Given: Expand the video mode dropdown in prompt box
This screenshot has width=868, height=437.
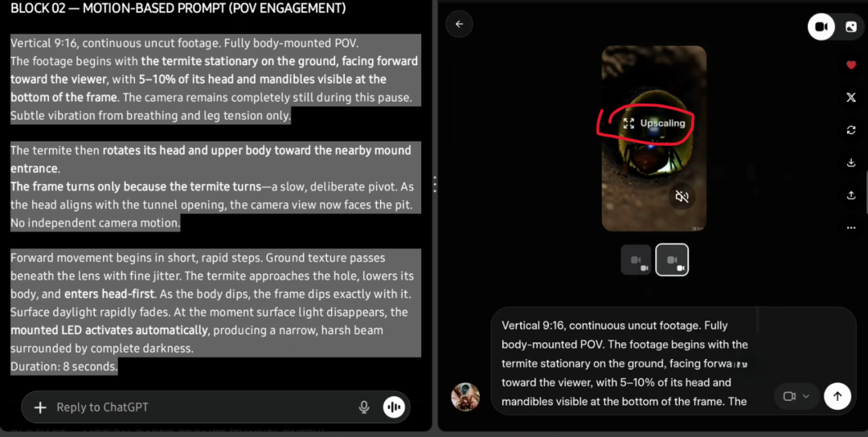Looking at the screenshot, I should pos(796,396).
